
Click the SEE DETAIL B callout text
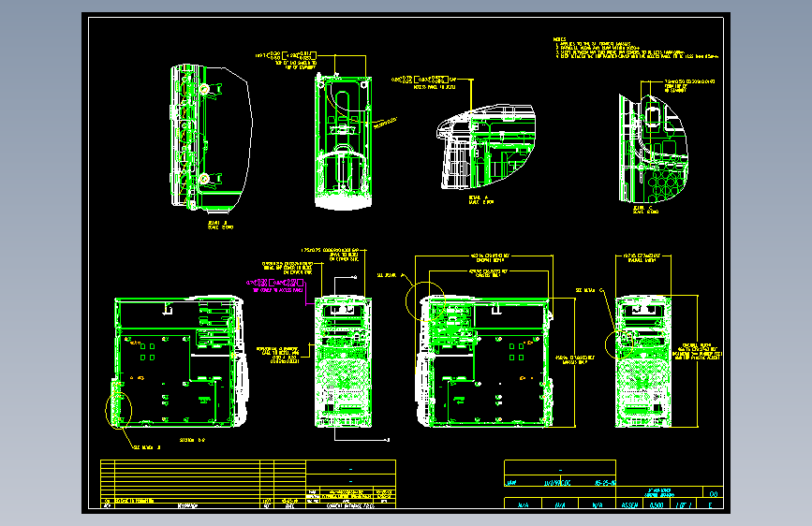point(147,447)
